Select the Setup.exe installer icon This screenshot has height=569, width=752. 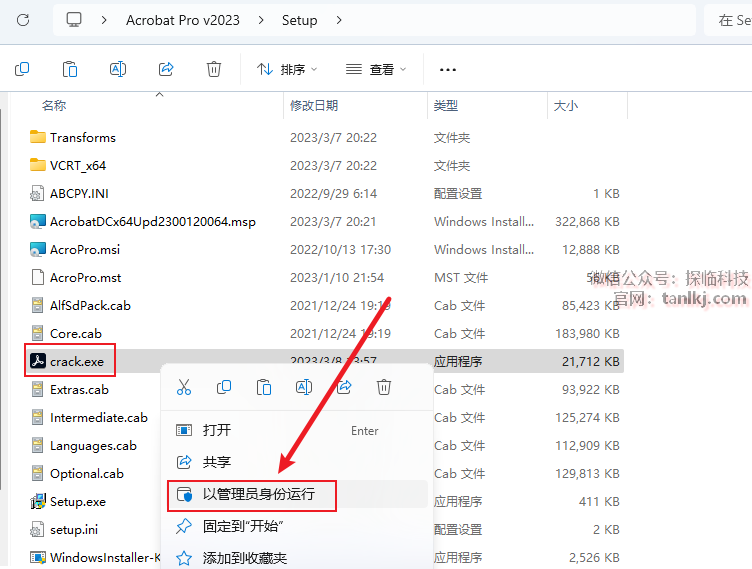38,501
